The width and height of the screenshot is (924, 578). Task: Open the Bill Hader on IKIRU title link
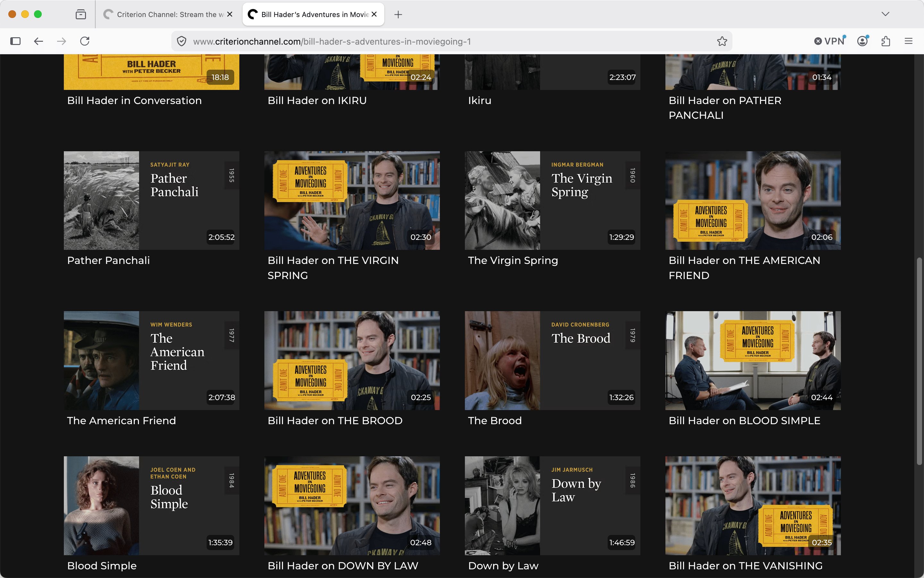(x=317, y=101)
